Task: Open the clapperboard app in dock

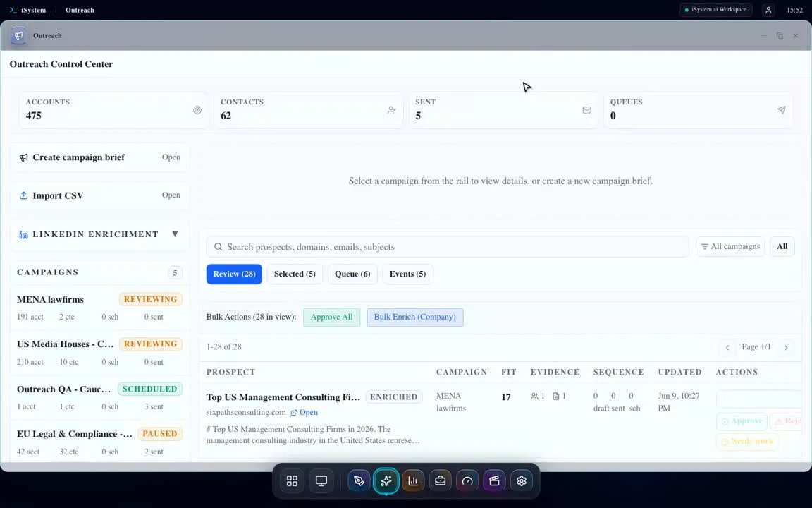Action: (494, 481)
